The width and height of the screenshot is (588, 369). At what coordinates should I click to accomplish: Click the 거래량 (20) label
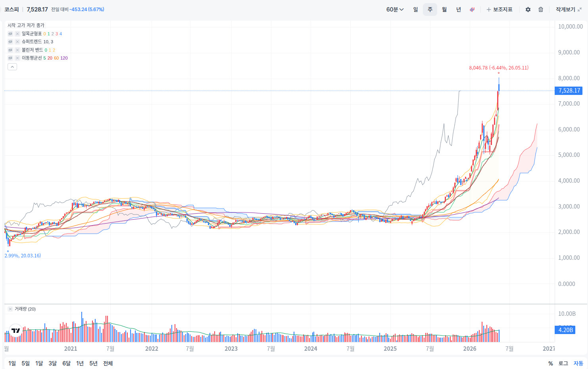(x=25, y=309)
